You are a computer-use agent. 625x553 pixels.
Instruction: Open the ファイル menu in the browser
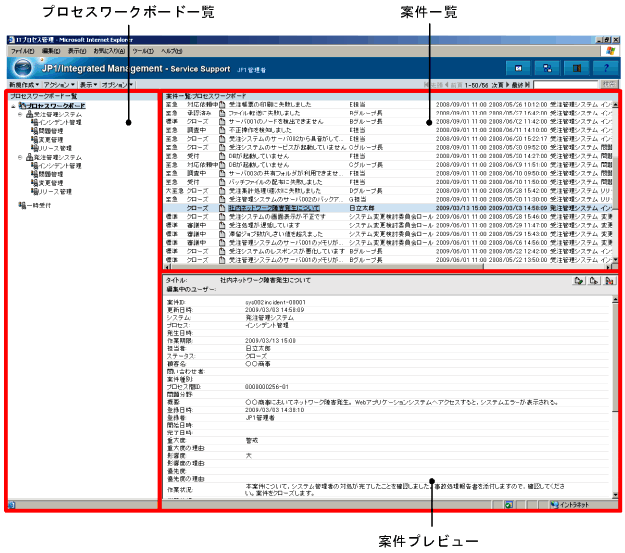coord(22,51)
